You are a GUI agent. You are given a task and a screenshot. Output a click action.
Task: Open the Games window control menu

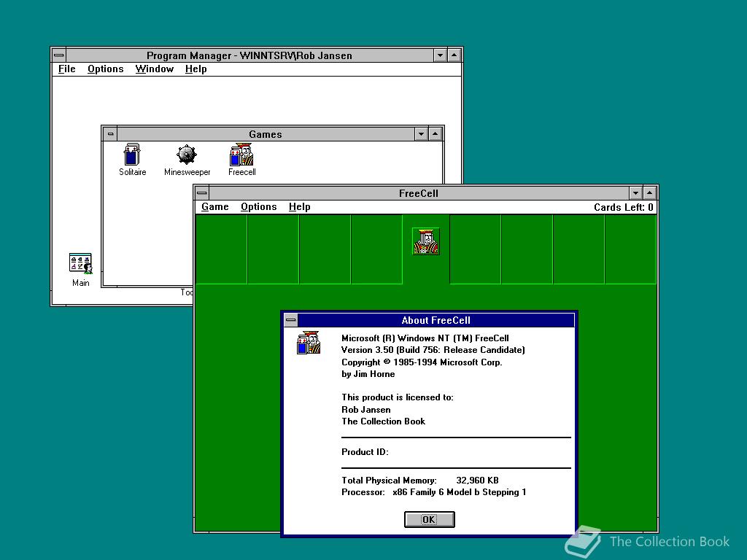[110, 133]
